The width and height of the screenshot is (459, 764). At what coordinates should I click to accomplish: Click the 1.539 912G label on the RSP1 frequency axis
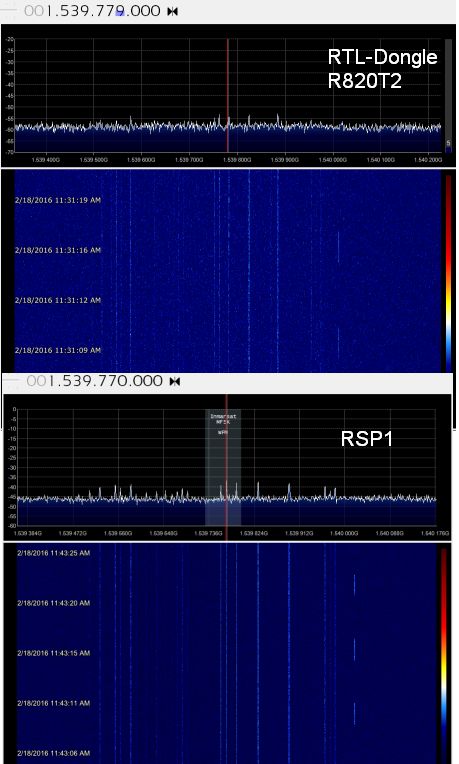pos(299,534)
